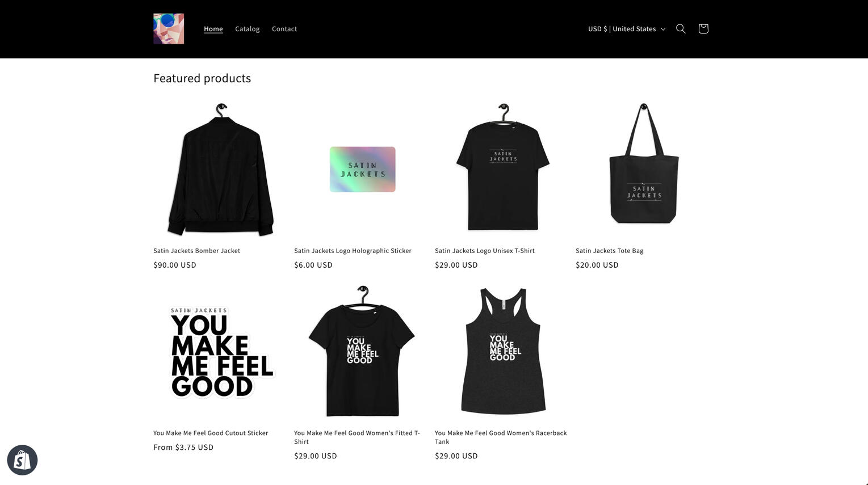View the women's fitted t-shirt image
Viewport: 868px width, 485px height.
[x=362, y=352]
